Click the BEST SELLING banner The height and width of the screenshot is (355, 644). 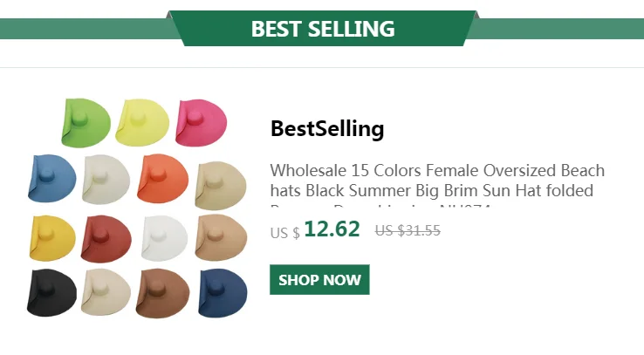click(x=323, y=29)
